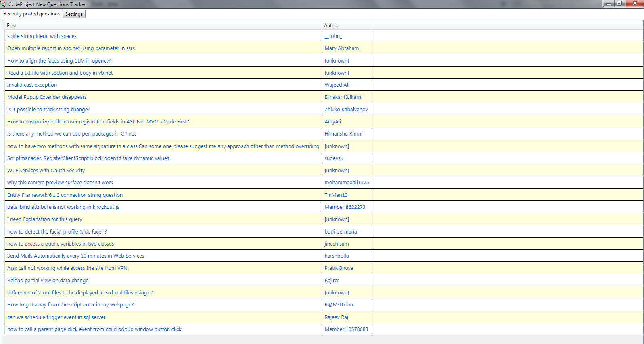This screenshot has width=644, height=344.
Task: Click [unknown] author of the opencv CLM question
Action: [x=337, y=61]
